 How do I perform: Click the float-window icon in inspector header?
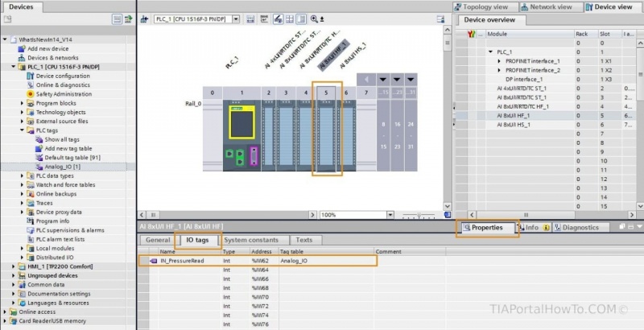pos(622,226)
